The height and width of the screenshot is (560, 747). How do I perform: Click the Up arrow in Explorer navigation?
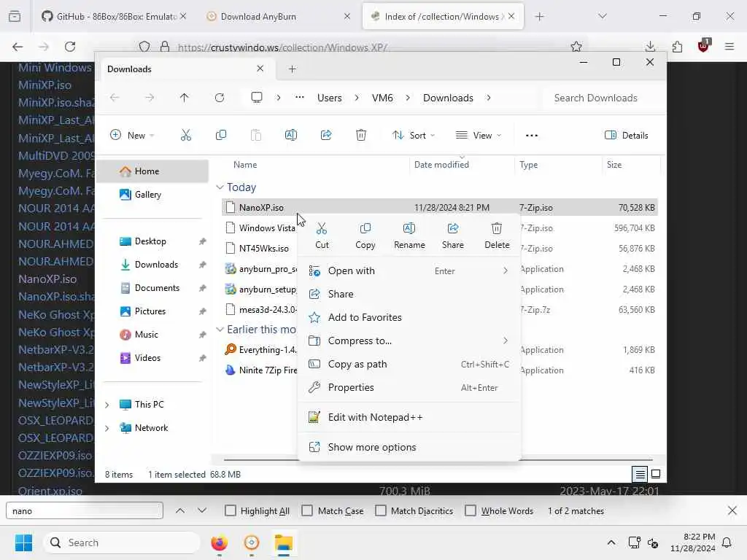pyautogui.click(x=185, y=98)
